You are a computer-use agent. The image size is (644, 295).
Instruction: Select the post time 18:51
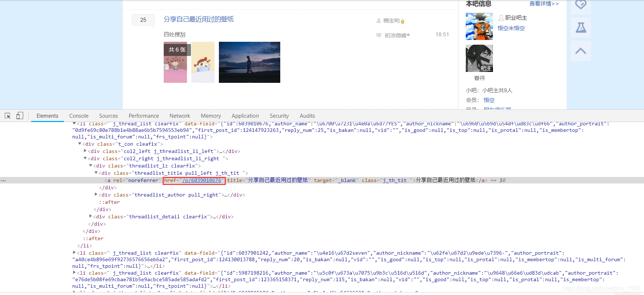pyautogui.click(x=442, y=35)
